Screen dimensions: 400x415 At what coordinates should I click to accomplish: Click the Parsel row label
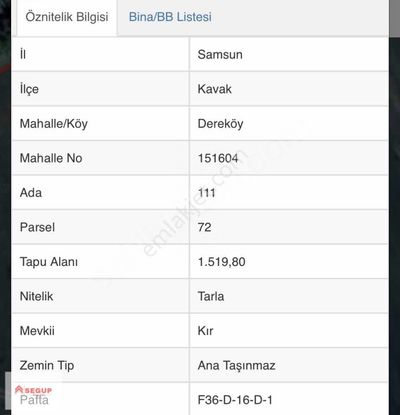(37, 227)
